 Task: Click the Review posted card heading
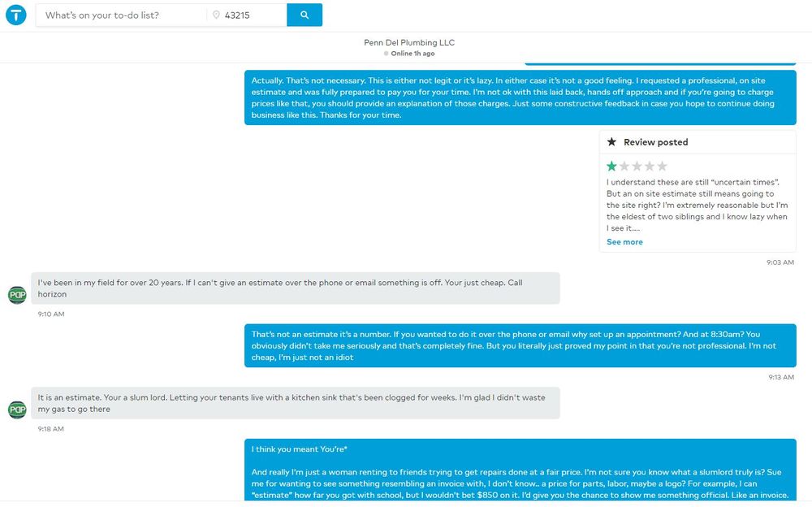pyautogui.click(x=655, y=142)
